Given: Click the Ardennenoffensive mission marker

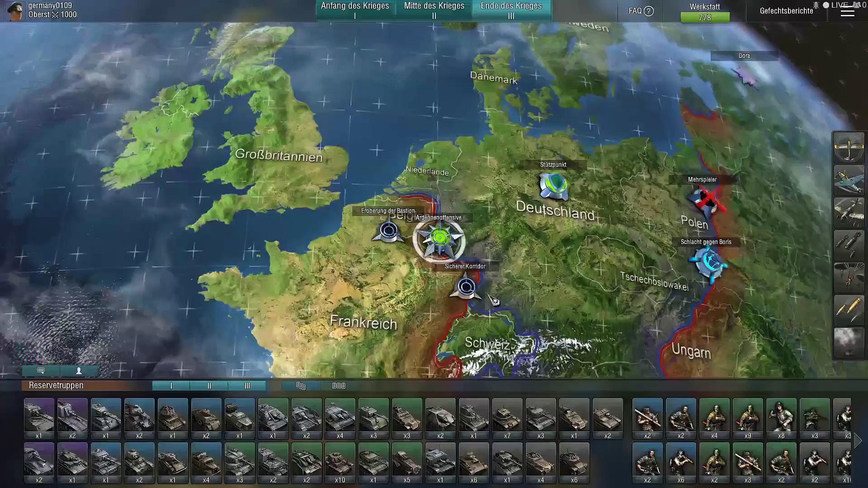Looking at the screenshot, I should (439, 238).
